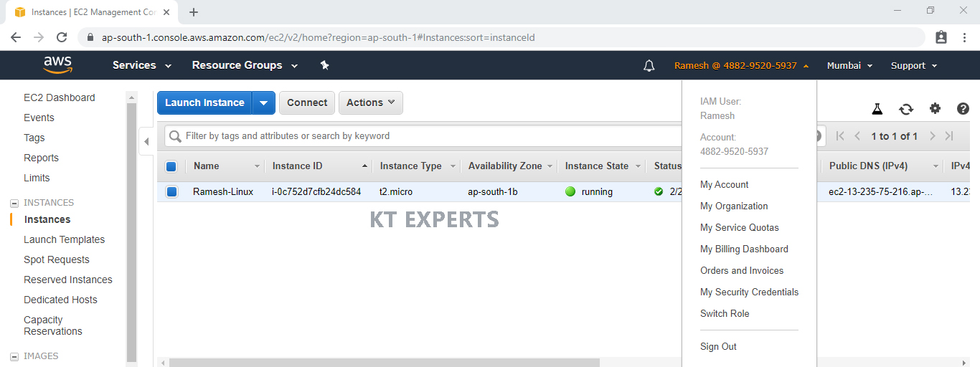The height and width of the screenshot is (367, 980).
Task: Click the pin shortcut icon in navbar
Action: point(324,65)
